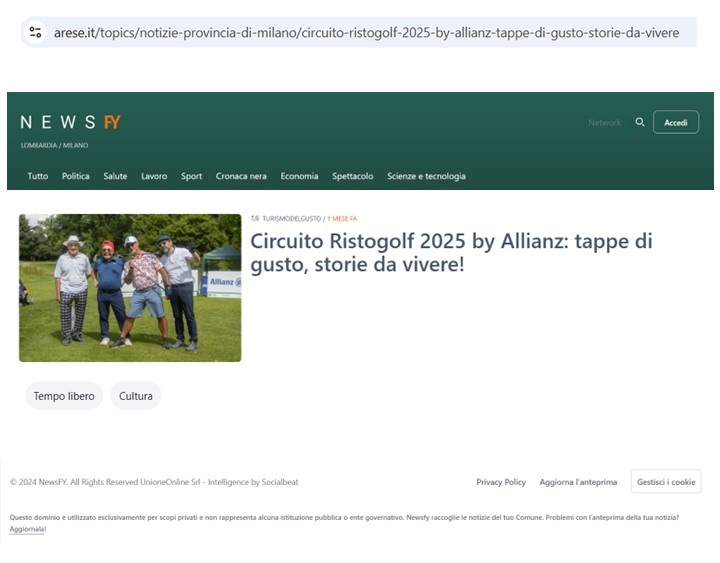This screenshot has width=720, height=563.
Task: Open the Network link in header
Action: coord(604,123)
